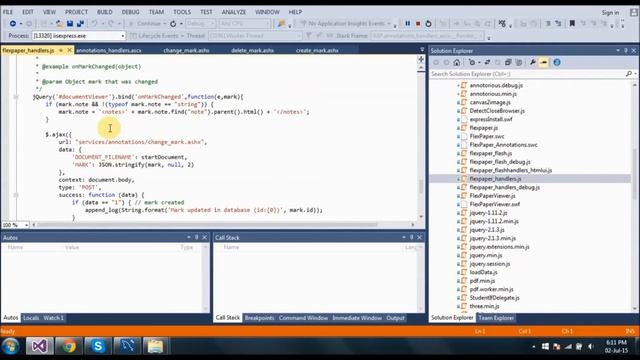Image resolution: width=640 pixels, height=360 pixels.
Task: Open the Debug configuration dropdown
Action: [200, 24]
